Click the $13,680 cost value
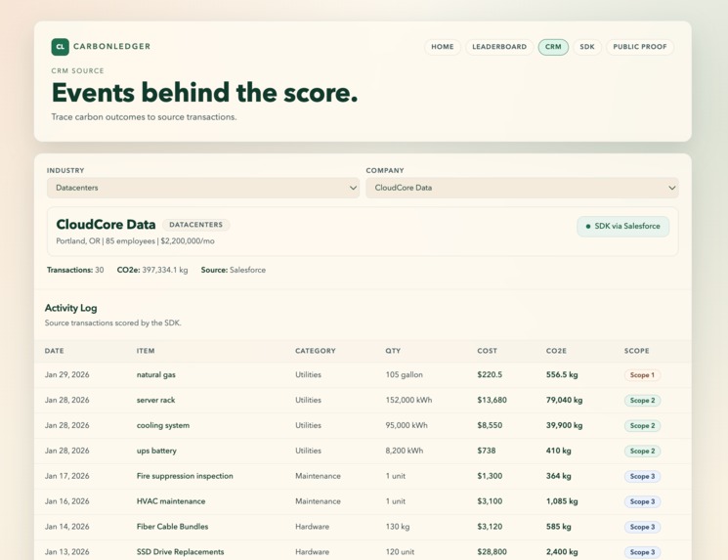This screenshot has height=560, width=728. (492, 400)
